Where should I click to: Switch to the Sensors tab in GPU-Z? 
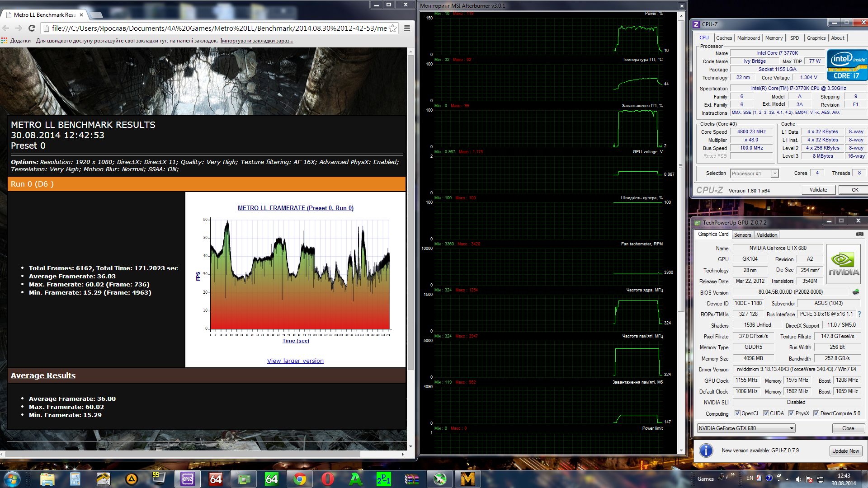742,235
